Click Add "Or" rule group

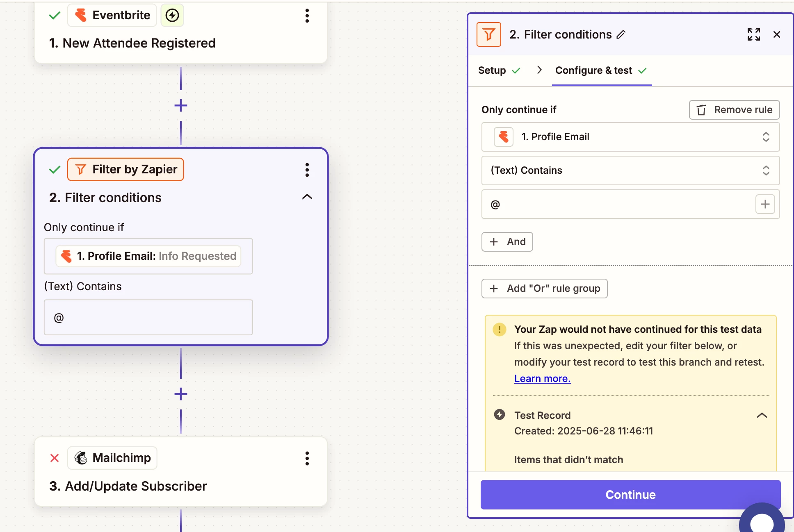point(545,289)
